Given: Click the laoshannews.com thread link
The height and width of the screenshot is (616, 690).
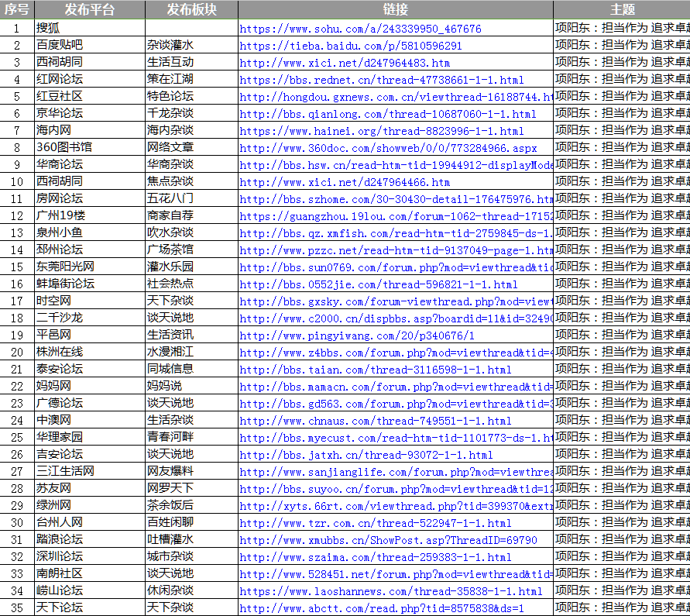Looking at the screenshot, I should pos(390,591).
